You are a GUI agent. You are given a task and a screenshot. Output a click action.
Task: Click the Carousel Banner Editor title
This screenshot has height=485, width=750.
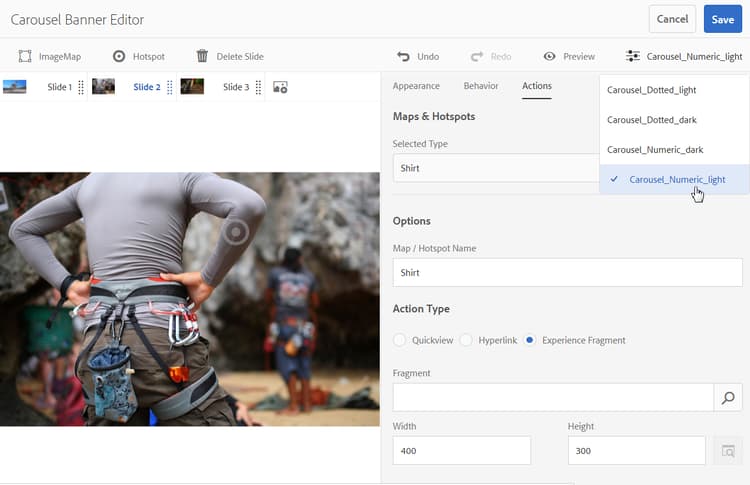[77, 20]
